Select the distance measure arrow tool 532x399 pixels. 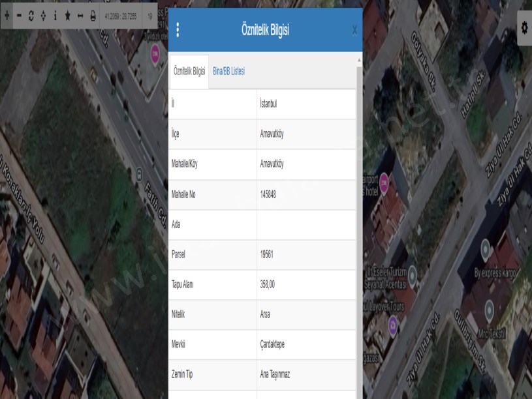click(x=80, y=15)
